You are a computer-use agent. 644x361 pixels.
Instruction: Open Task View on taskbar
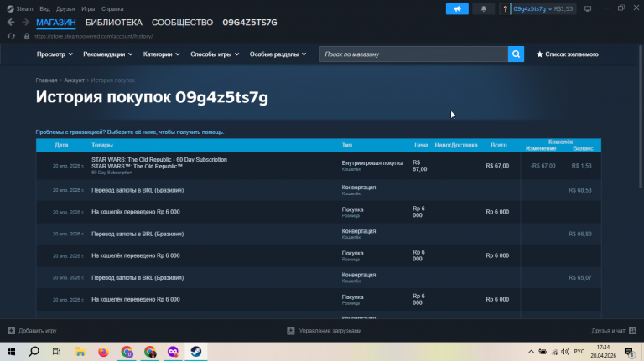[x=57, y=352]
